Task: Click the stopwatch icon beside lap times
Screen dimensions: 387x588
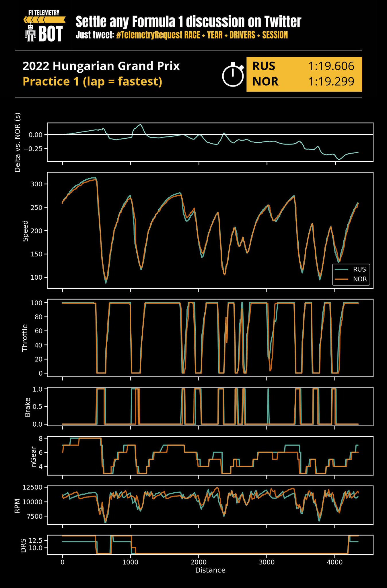Action: click(233, 74)
